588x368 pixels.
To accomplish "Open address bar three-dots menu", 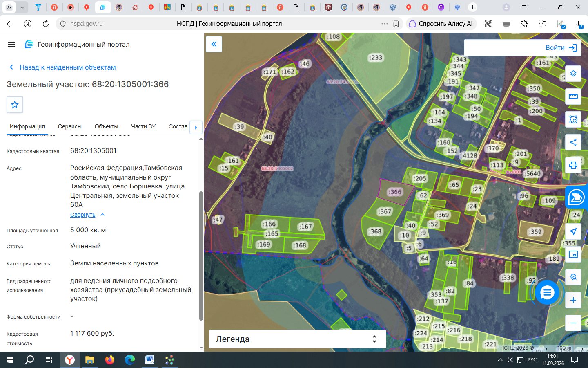I will (385, 24).
